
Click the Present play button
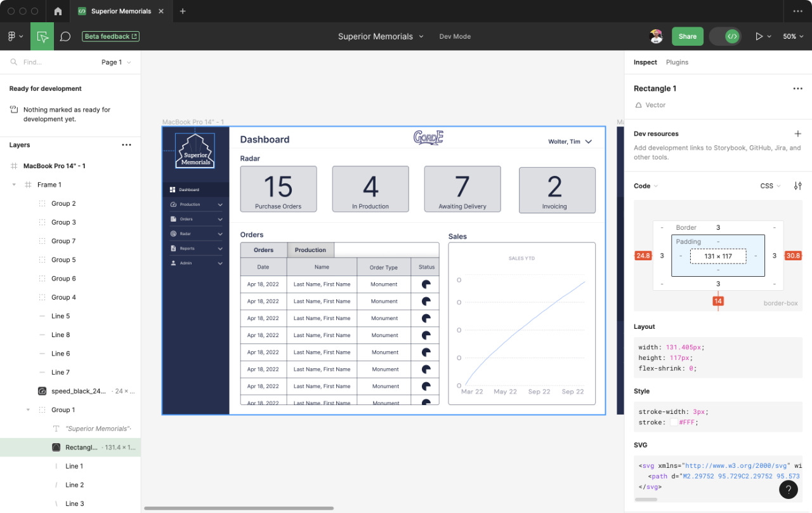point(759,36)
